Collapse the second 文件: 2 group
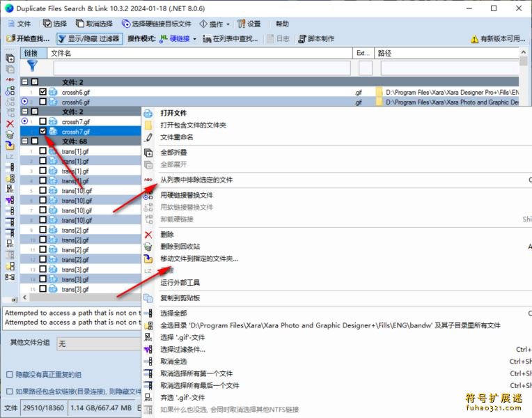The width and height of the screenshot is (532, 418). pos(25,111)
